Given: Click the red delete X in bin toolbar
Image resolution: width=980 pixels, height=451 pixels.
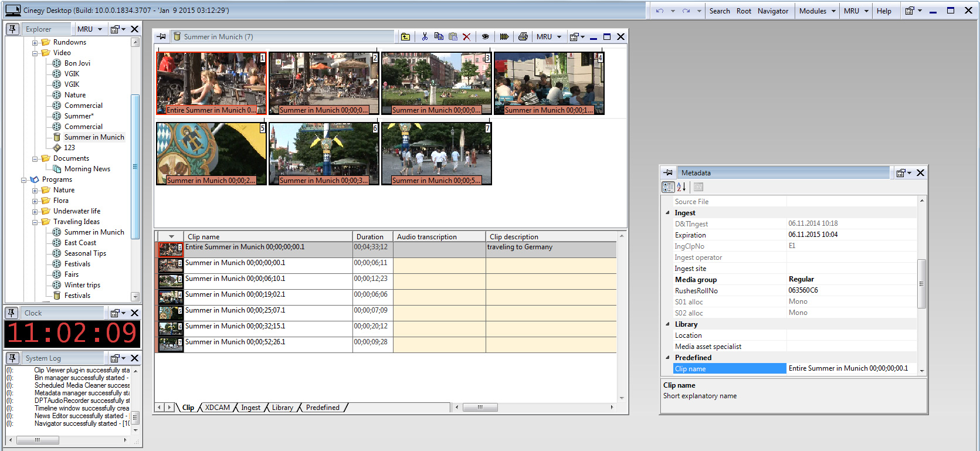Looking at the screenshot, I should [467, 36].
